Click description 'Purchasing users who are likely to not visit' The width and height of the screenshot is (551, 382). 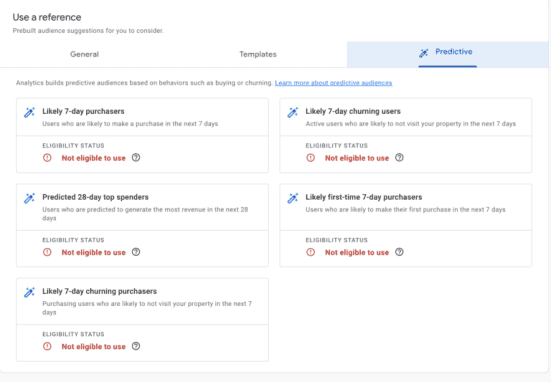[147, 308]
